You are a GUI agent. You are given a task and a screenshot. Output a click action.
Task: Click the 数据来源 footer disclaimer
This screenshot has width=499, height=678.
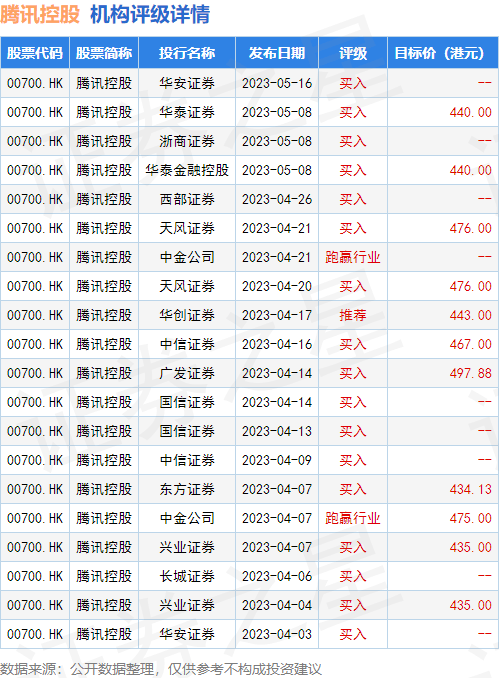coord(161,669)
